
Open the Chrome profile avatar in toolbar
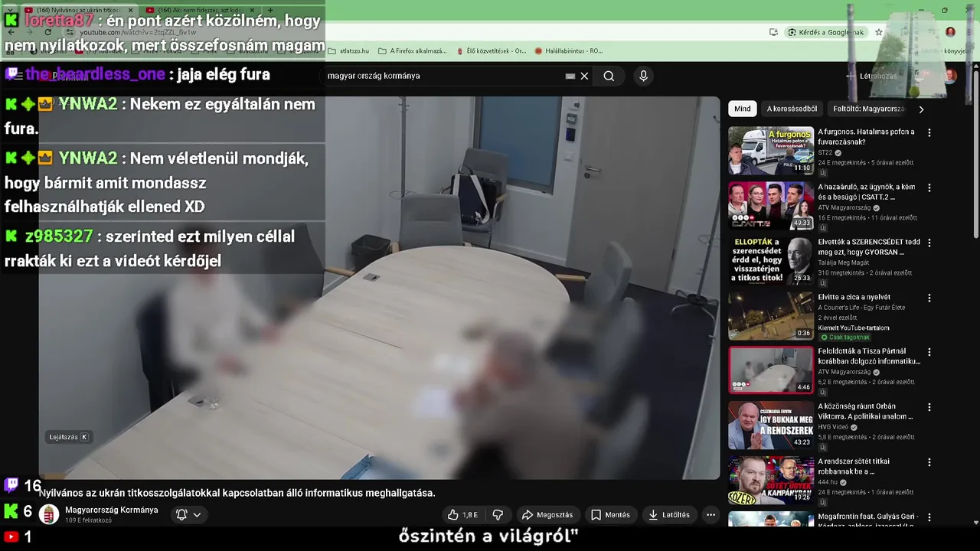point(950,32)
